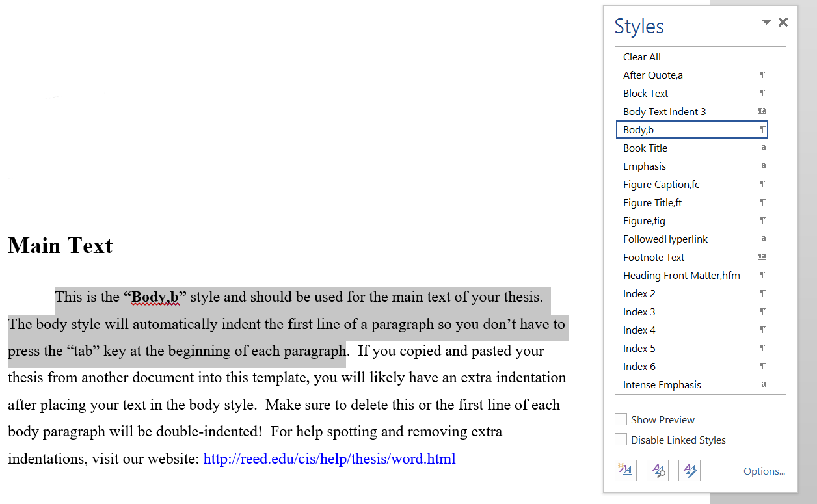817x504 pixels.
Task: Enable the Show Preview checkbox
Action: [621, 419]
